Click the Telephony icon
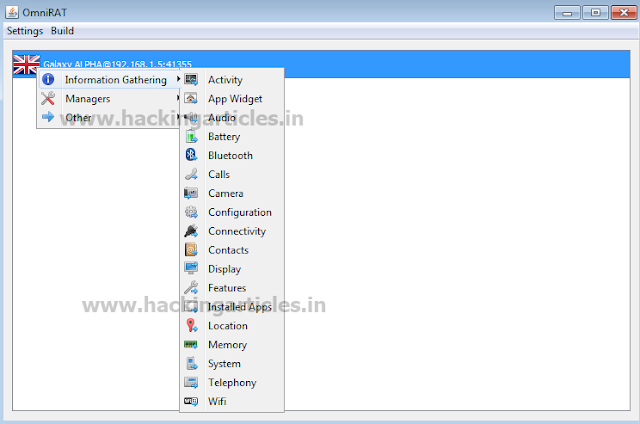 click(191, 382)
